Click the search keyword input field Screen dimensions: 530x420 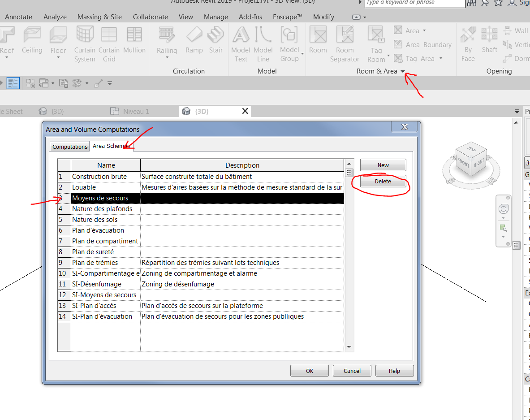tap(415, 3)
